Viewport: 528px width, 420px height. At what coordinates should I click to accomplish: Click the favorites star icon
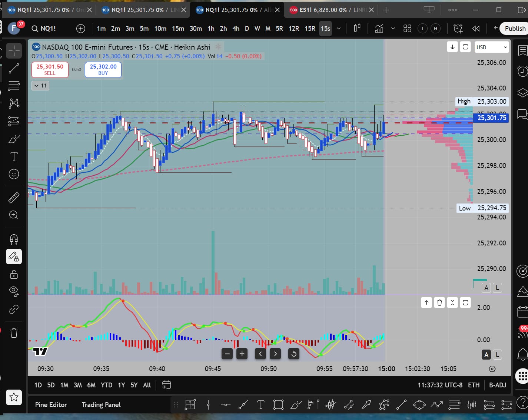[14, 397]
